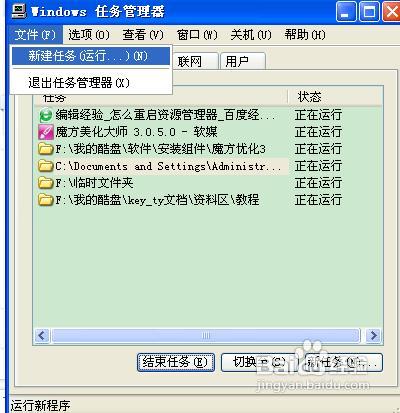This screenshot has height=413, width=400.
Task: Click folder icon of C:\Documents and Settings row
Action: [x=46, y=166]
